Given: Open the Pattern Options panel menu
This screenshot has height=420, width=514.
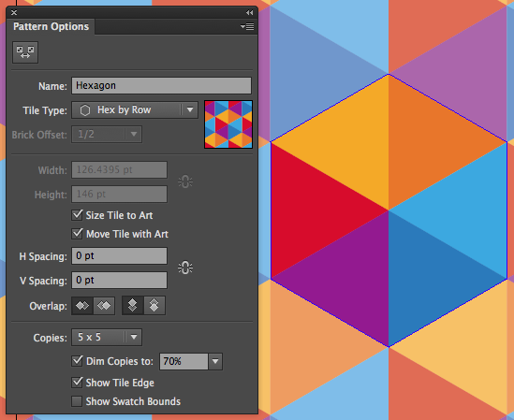Looking at the screenshot, I should coord(247,26).
